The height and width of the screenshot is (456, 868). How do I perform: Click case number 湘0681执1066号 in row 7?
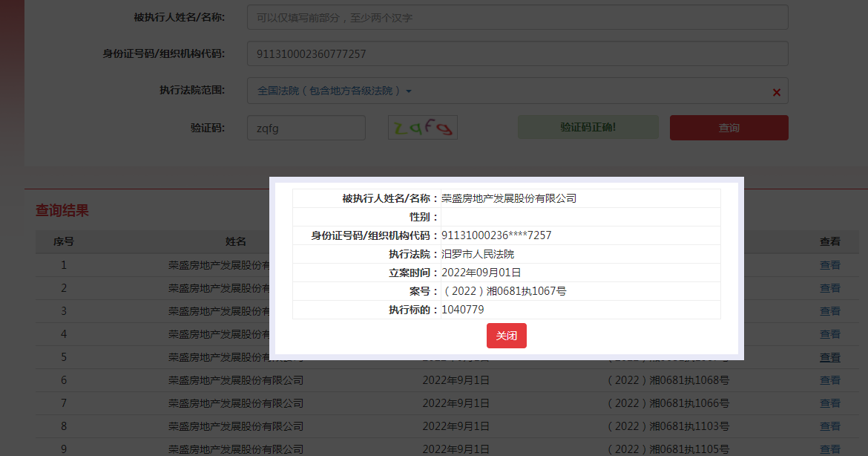668,403
